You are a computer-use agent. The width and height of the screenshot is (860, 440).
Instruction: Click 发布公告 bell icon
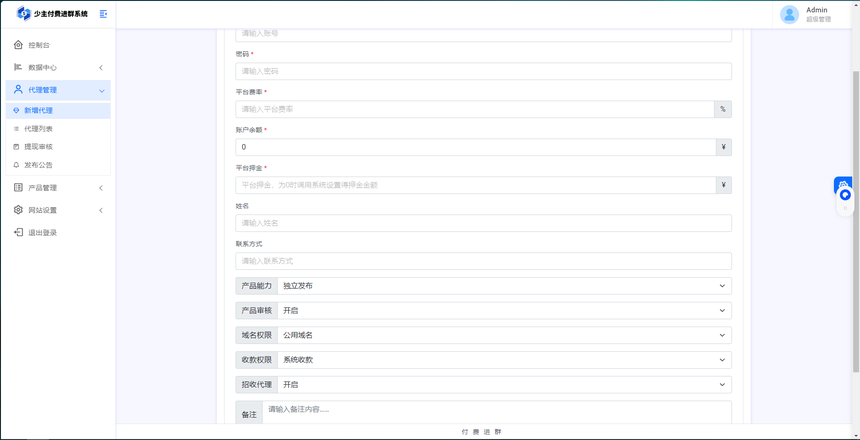[x=16, y=165]
